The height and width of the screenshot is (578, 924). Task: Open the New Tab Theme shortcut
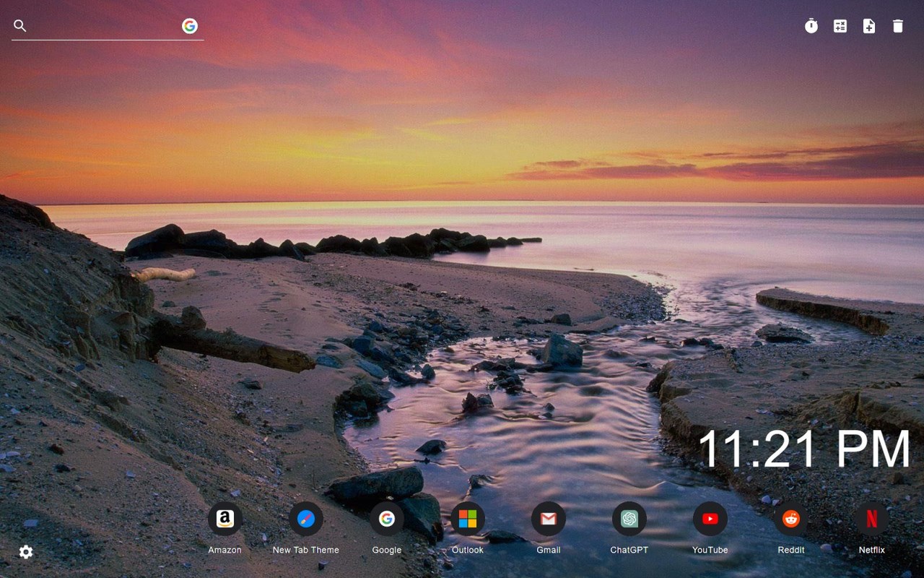[x=306, y=528]
